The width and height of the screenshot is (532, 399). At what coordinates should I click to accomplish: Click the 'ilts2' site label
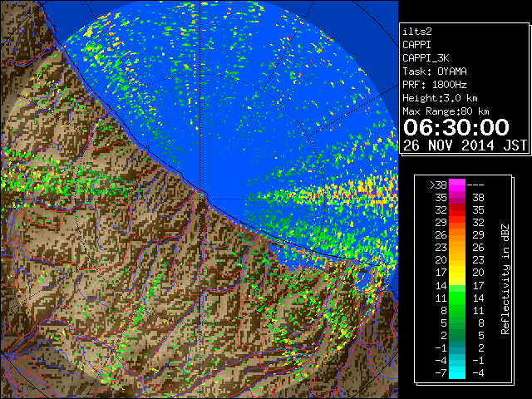pyautogui.click(x=417, y=32)
